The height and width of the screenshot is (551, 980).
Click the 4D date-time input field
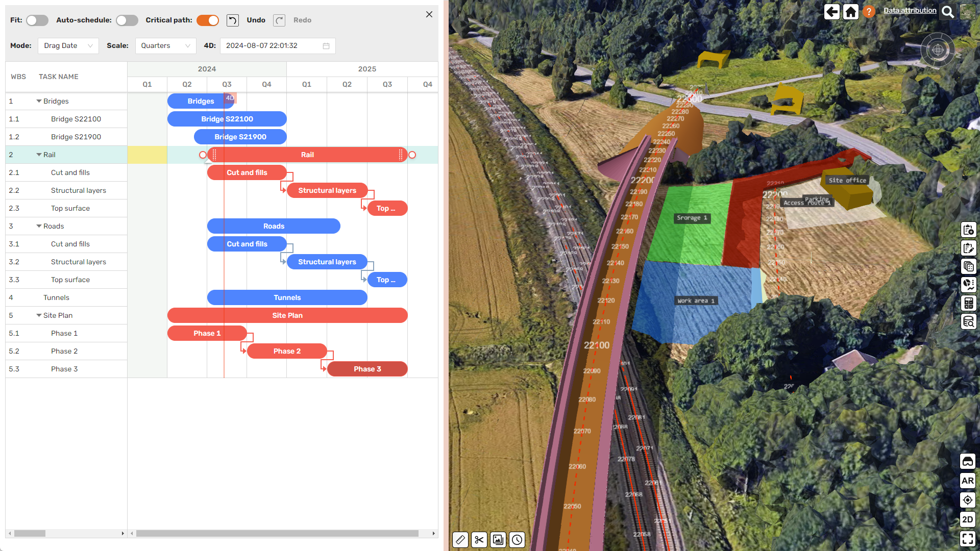tap(278, 46)
